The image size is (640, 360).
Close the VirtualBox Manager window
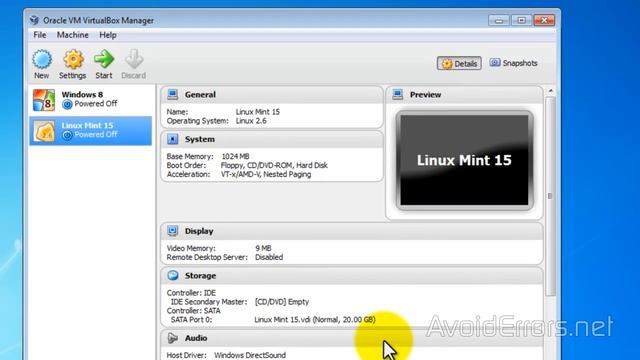coord(544,20)
